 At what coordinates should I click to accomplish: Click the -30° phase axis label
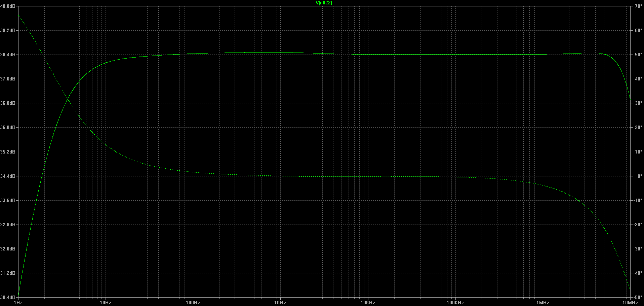(638, 249)
